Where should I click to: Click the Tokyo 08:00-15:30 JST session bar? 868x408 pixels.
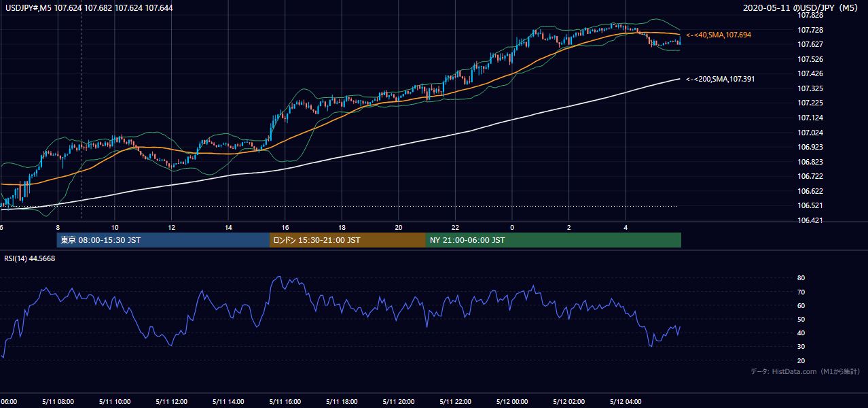163,240
